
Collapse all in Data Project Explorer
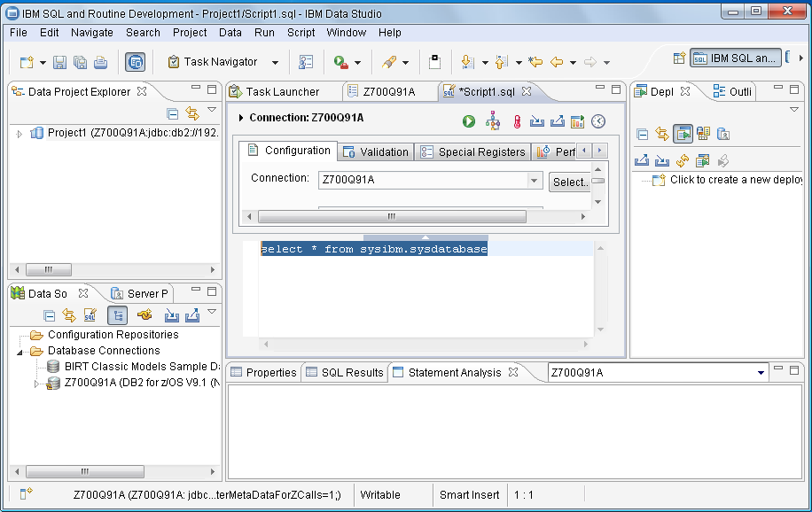pyautogui.click(x=173, y=113)
